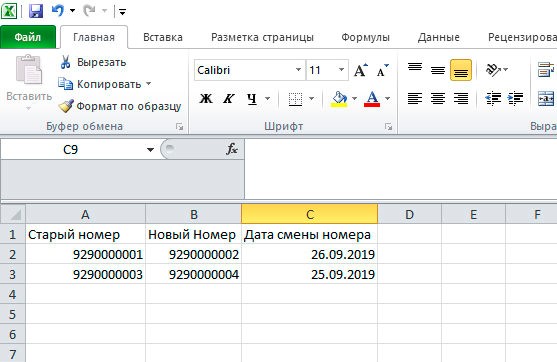Click the font size field showing 11
Image resolution: width=557 pixels, height=362 pixels.
point(321,70)
